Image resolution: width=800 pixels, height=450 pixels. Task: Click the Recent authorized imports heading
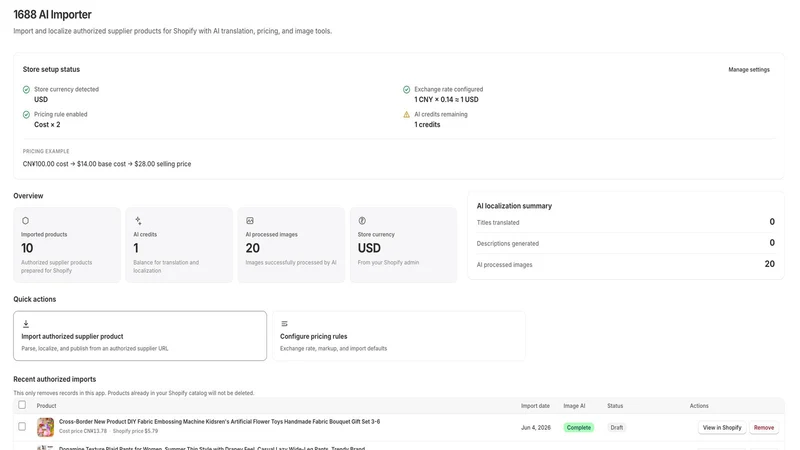click(55, 379)
